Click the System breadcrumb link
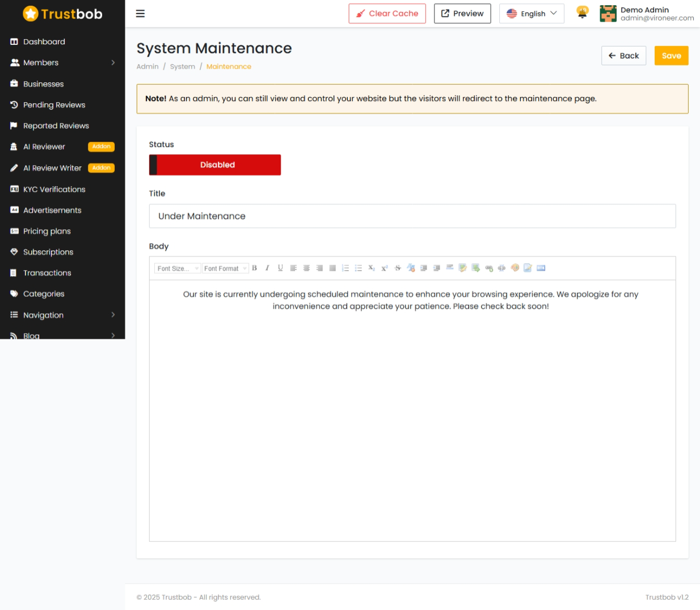700x610 pixels. click(183, 66)
